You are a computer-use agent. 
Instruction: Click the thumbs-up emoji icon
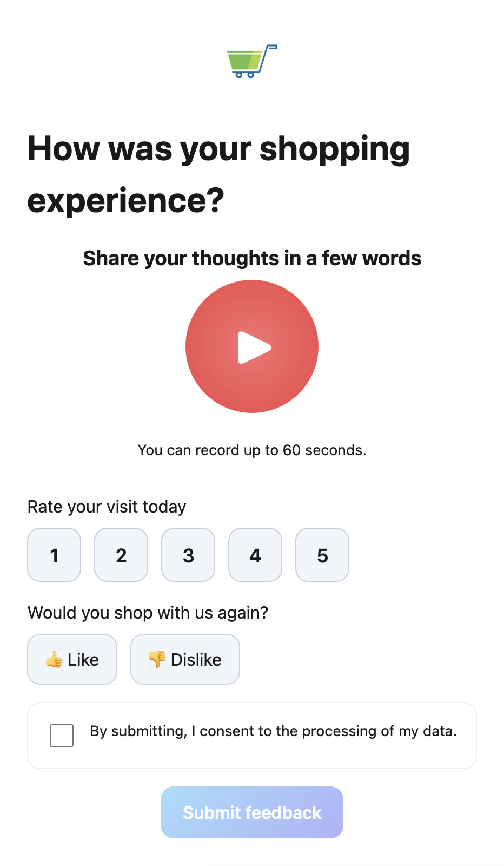(x=54, y=660)
